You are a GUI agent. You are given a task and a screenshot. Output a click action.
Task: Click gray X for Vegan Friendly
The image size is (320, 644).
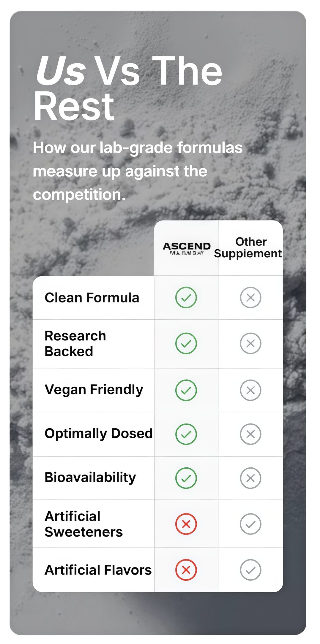[x=250, y=390]
